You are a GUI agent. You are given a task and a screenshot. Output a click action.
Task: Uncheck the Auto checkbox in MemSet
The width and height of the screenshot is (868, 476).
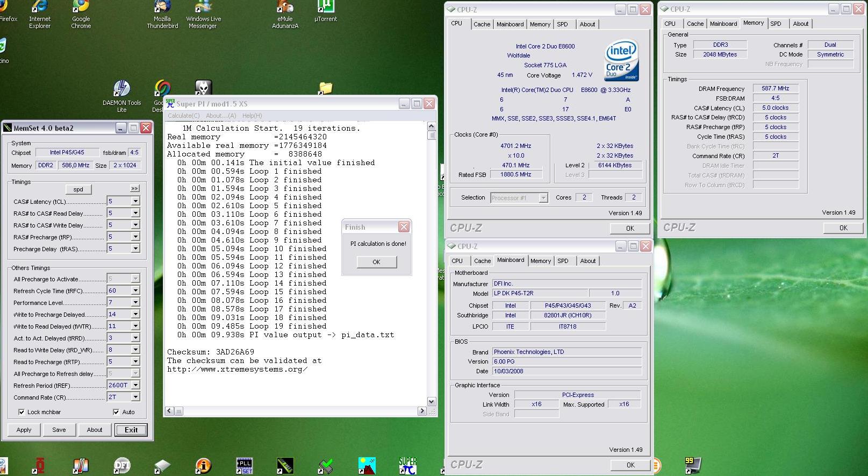(116, 412)
